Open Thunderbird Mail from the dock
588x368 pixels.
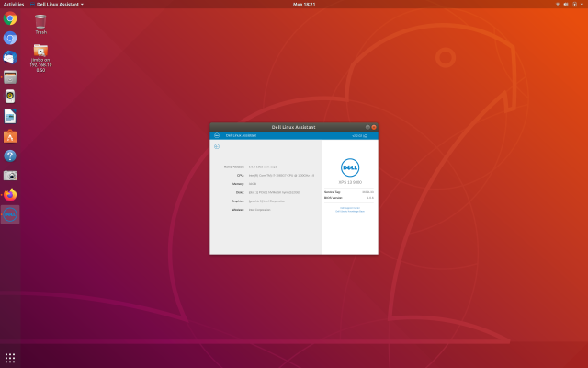(x=10, y=57)
